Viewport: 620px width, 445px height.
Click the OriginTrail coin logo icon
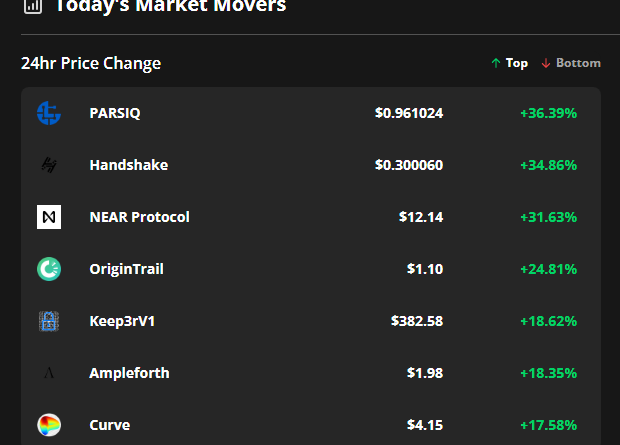click(x=49, y=269)
